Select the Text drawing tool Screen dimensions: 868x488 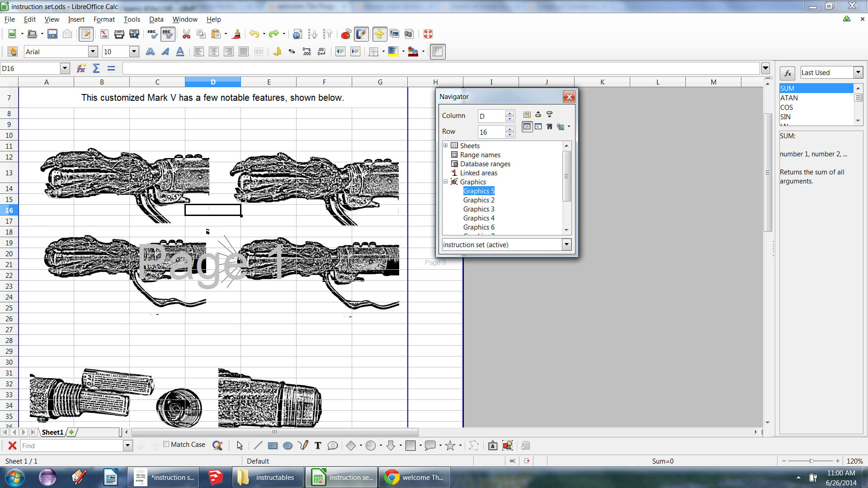click(x=318, y=446)
